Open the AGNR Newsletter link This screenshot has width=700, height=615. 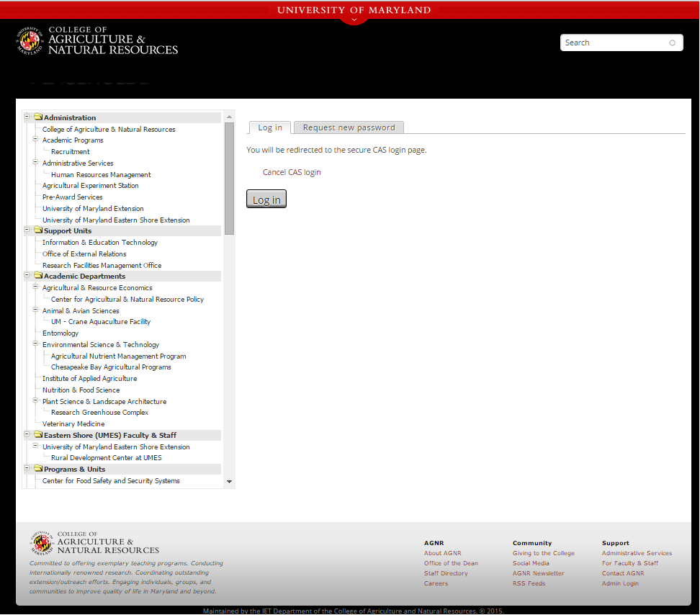click(539, 573)
